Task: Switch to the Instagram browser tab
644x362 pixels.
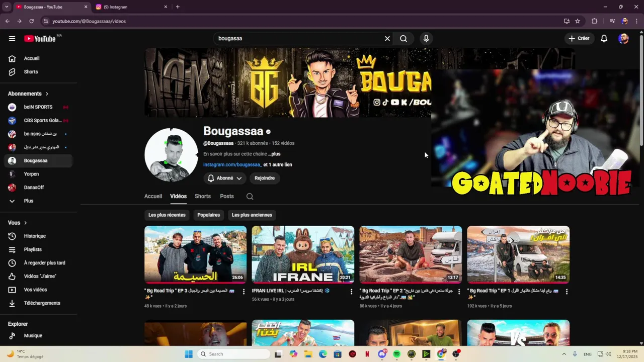Action: tap(132, 7)
